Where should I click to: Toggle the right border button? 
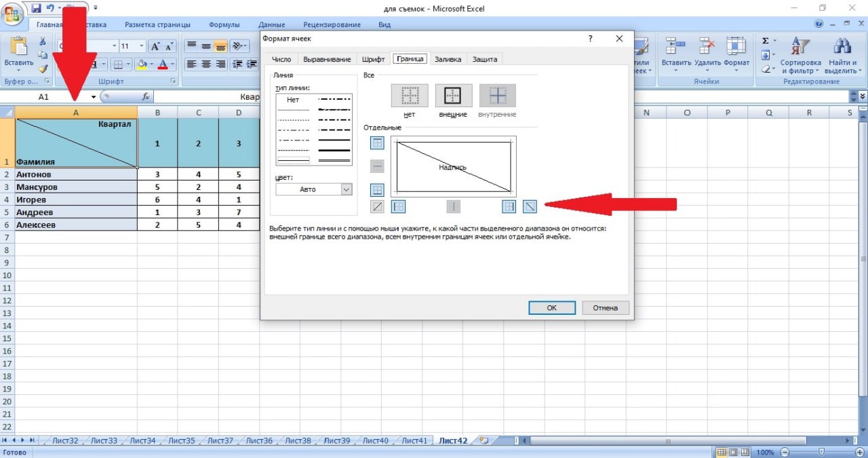[509, 206]
